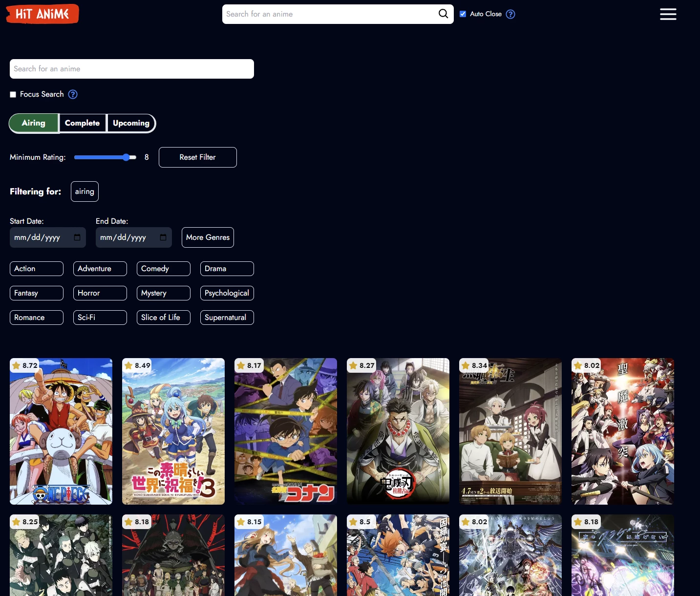700x596 pixels.
Task: Click the magnifying glass search icon
Action: pos(443,14)
